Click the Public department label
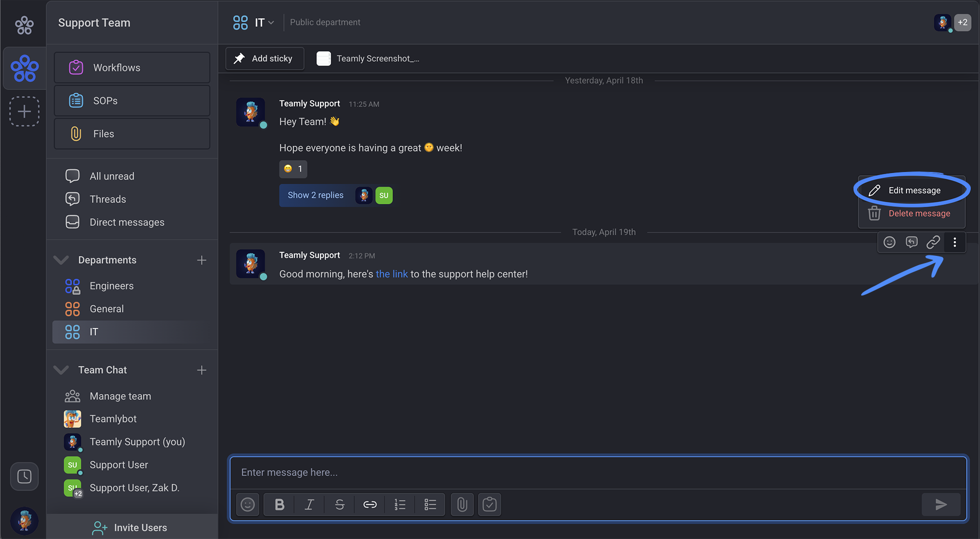The image size is (980, 539). (325, 22)
